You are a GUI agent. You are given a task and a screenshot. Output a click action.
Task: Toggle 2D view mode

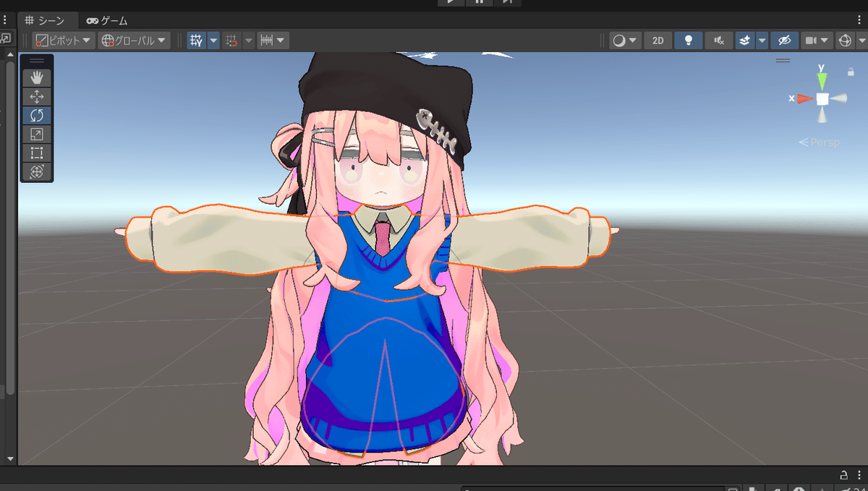click(658, 40)
